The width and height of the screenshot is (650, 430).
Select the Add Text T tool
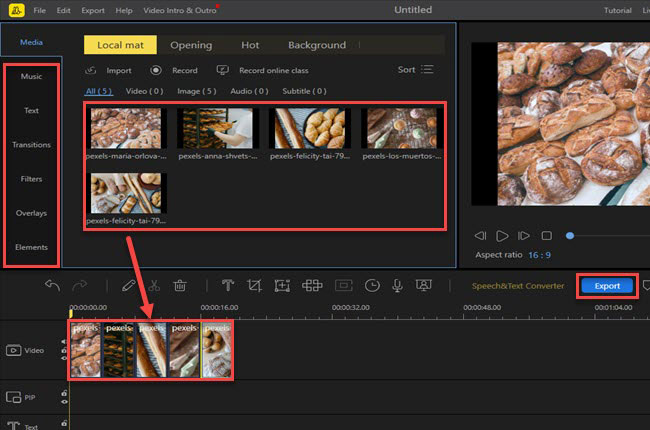(228, 285)
